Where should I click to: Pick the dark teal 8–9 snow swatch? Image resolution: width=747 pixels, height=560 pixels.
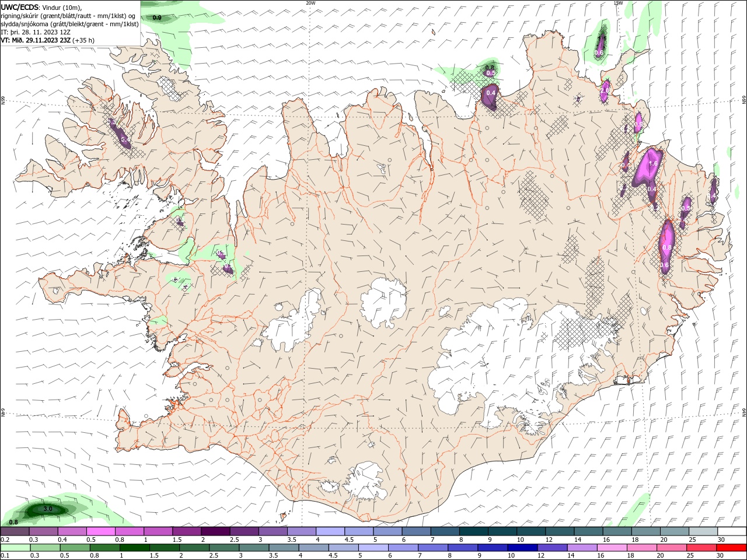pos(473,531)
